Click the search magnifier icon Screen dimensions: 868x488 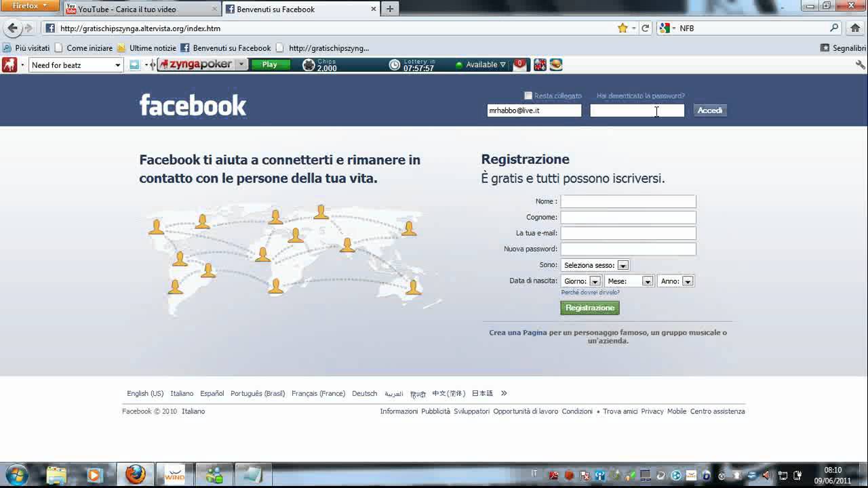[x=834, y=28]
